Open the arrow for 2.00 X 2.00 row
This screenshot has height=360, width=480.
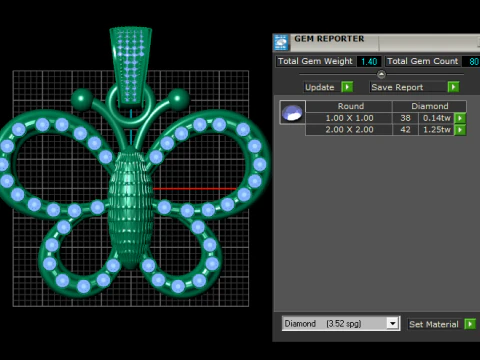point(460,130)
